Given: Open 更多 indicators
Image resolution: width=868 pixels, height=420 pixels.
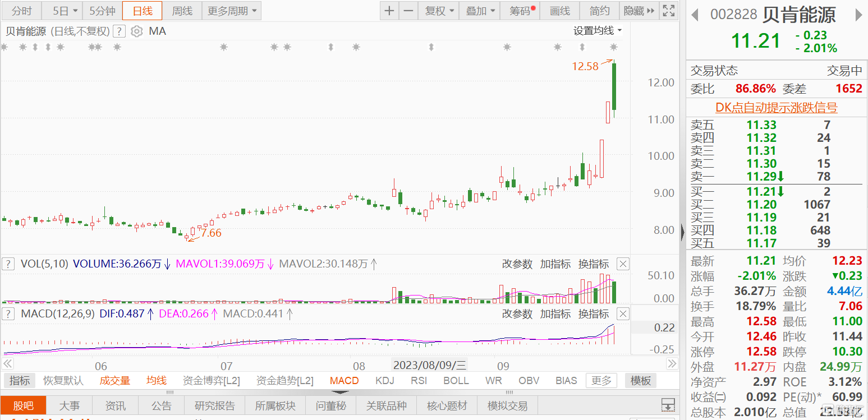Looking at the screenshot, I should point(601,381).
